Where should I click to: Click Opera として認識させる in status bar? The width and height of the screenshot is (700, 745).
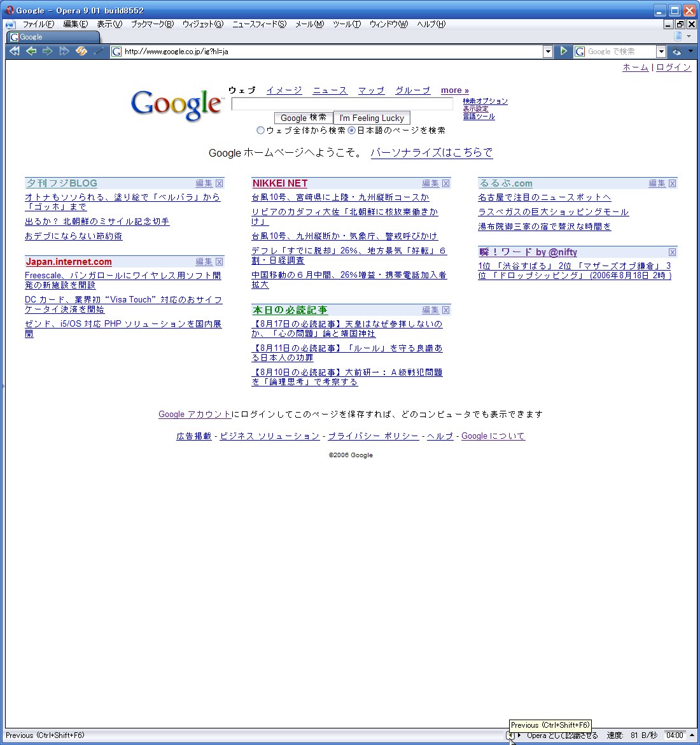click(x=563, y=735)
